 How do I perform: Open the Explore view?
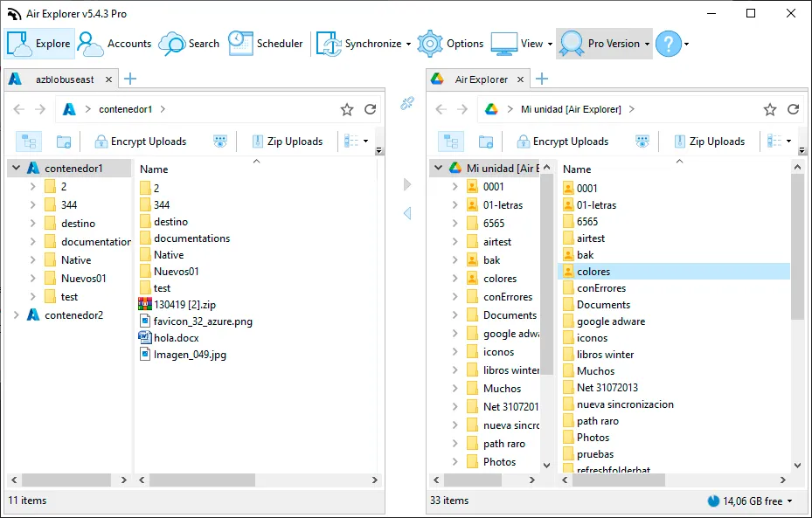pos(39,44)
